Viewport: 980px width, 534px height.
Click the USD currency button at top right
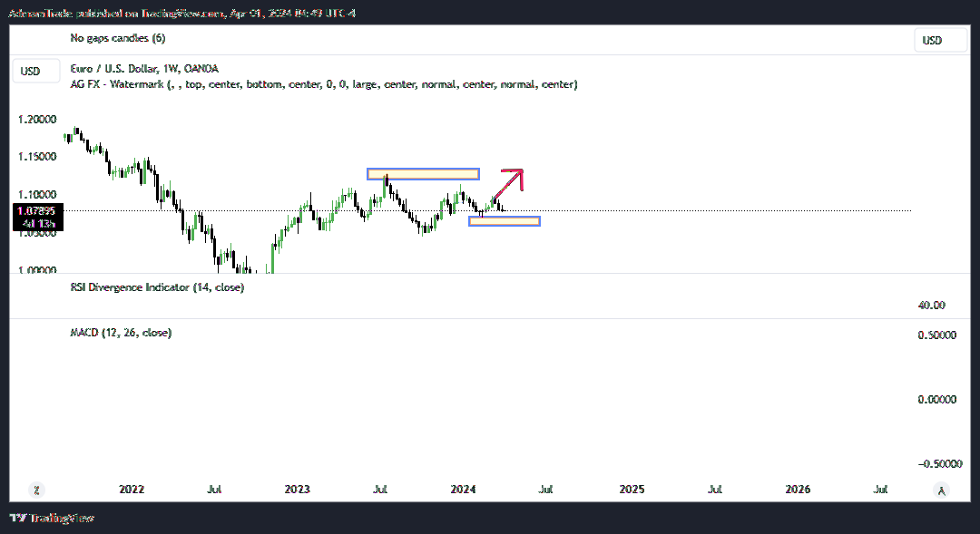click(x=940, y=41)
